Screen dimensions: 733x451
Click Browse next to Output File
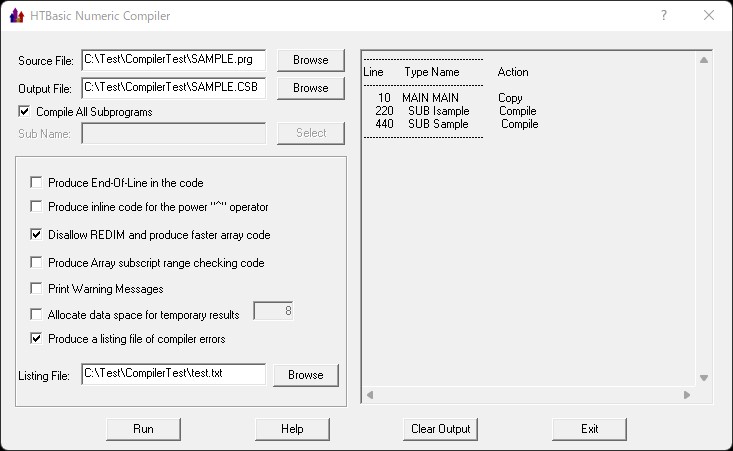click(x=311, y=88)
